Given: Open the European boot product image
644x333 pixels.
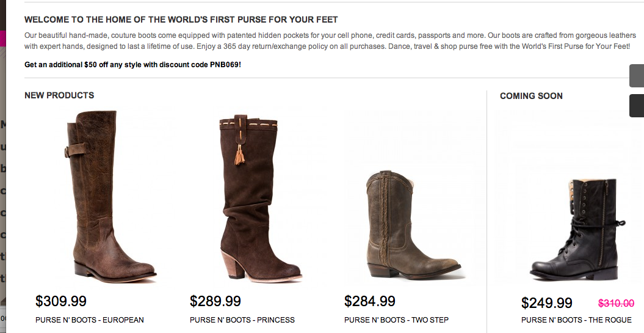Looking at the screenshot, I should 111,197.
